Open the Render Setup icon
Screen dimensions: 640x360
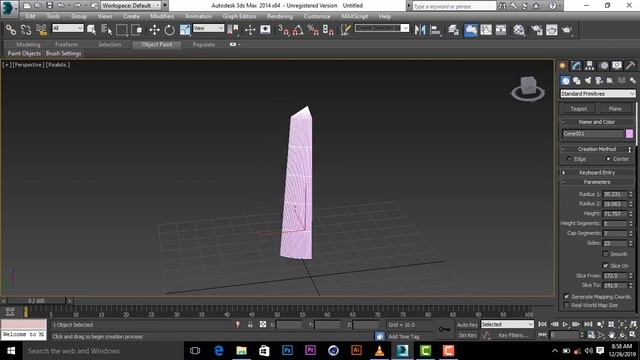click(536, 30)
